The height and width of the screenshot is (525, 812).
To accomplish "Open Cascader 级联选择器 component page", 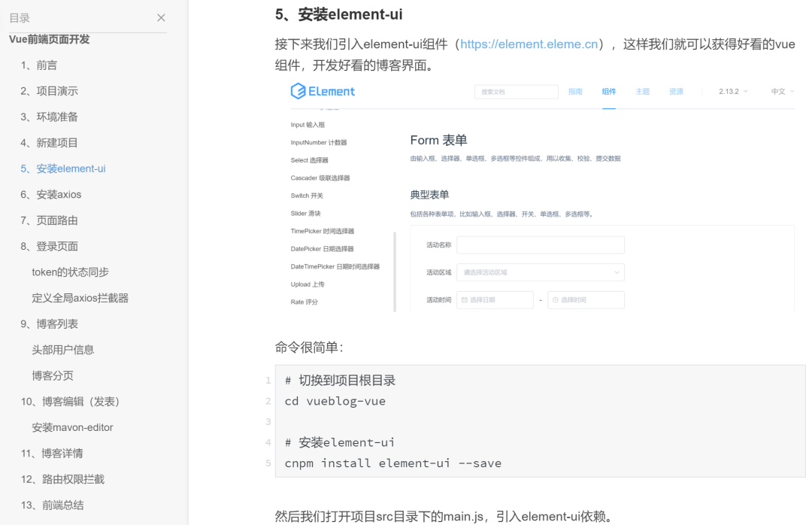I will (320, 178).
